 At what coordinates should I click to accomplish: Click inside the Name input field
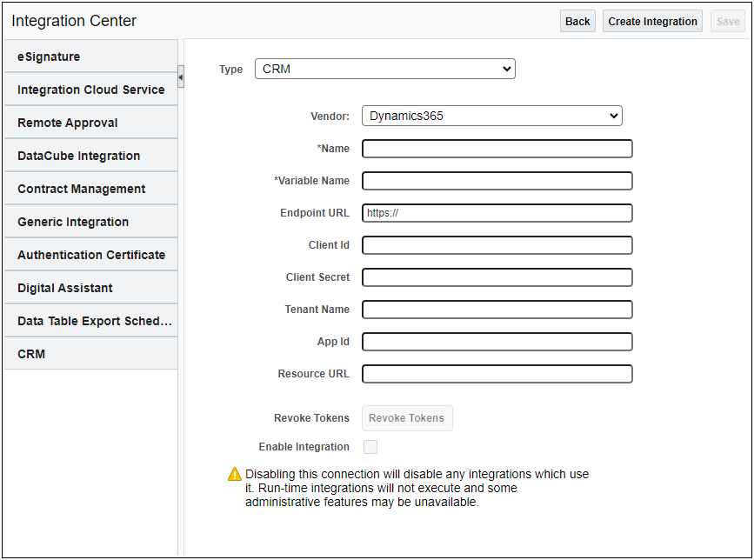pos(497,148)
